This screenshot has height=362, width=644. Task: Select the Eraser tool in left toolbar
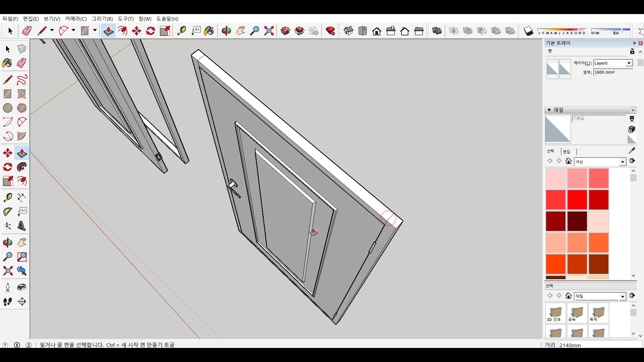coord(22,63)
